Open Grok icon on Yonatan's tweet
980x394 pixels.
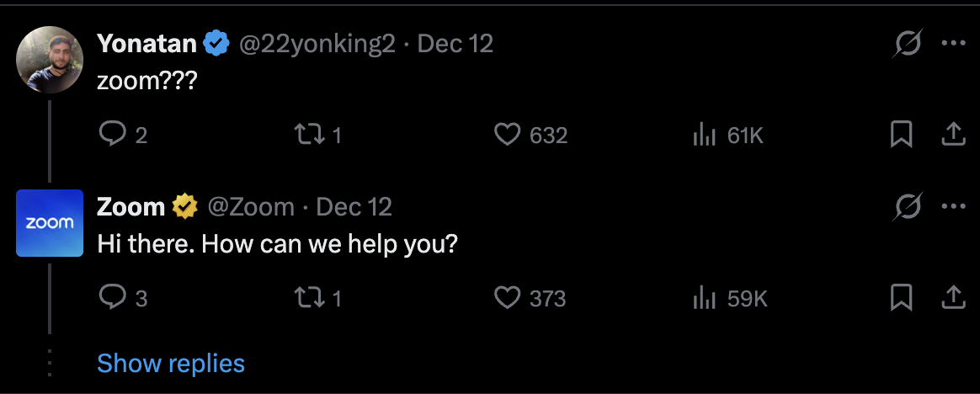(907, 44)
